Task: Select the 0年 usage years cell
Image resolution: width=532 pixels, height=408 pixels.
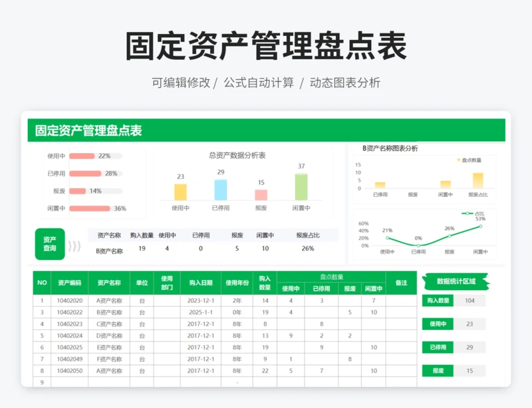Action: pyautogui.click(x=237, y=312)
